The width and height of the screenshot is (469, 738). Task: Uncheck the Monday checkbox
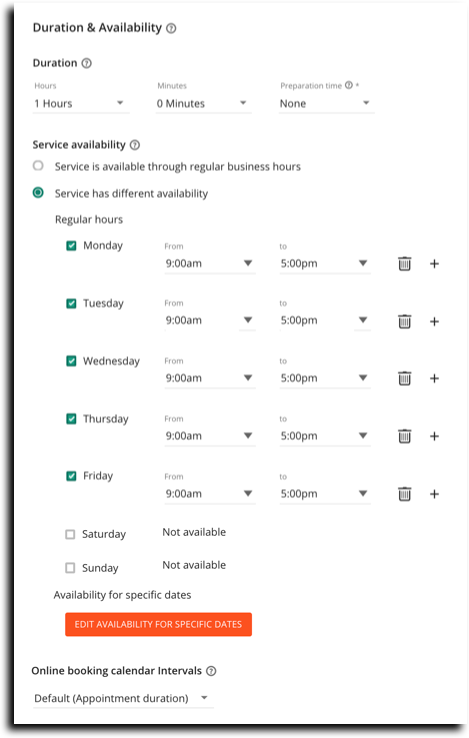(x=71, y=246)
